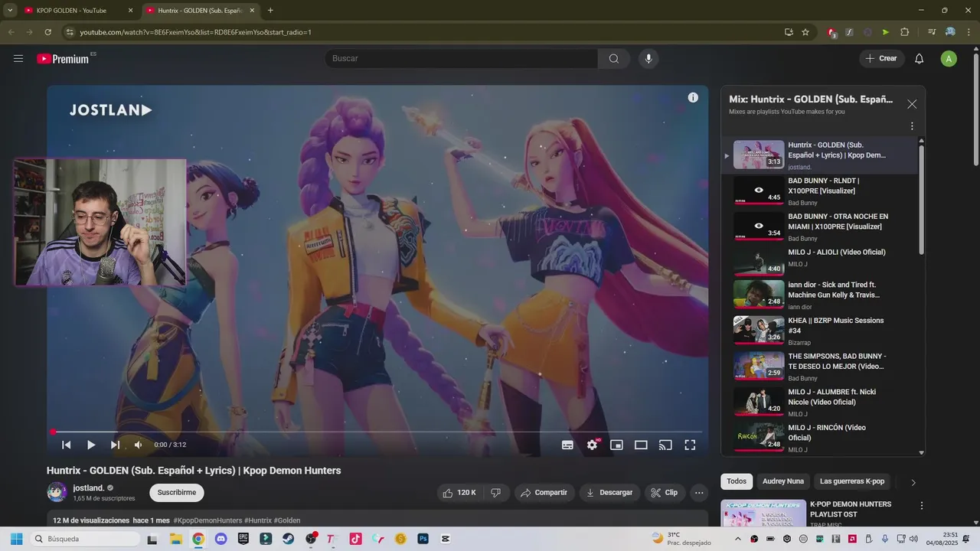Focus the Buscar search field
Image resolution: width=980 pixels, height=551 pixels.
[462, 59]
